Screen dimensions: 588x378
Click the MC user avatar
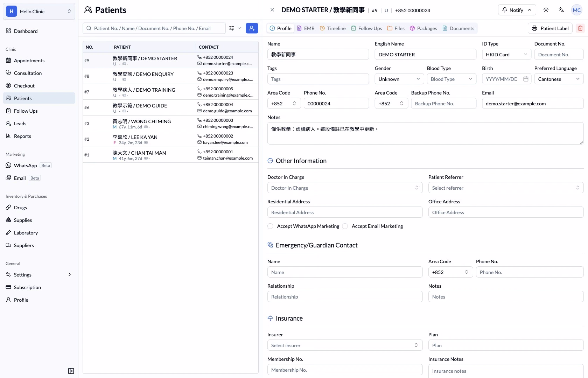[x=576, y=10]
